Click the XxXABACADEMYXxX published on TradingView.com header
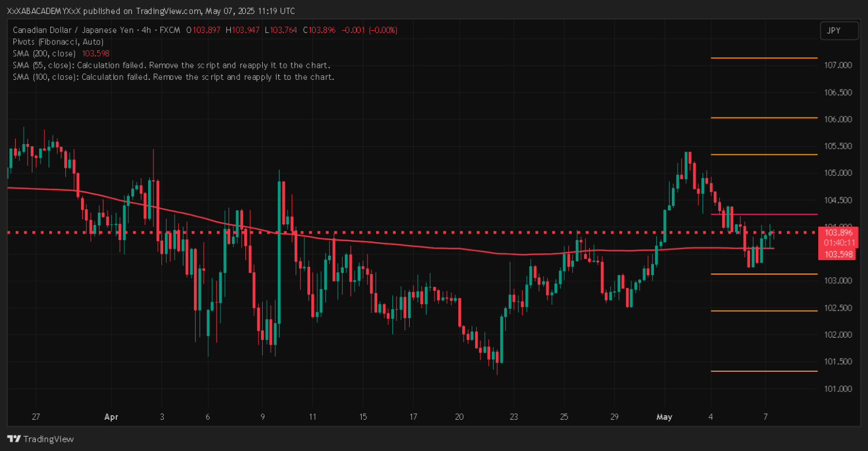This screenshot has width=868, height=451. coord(150,11)
